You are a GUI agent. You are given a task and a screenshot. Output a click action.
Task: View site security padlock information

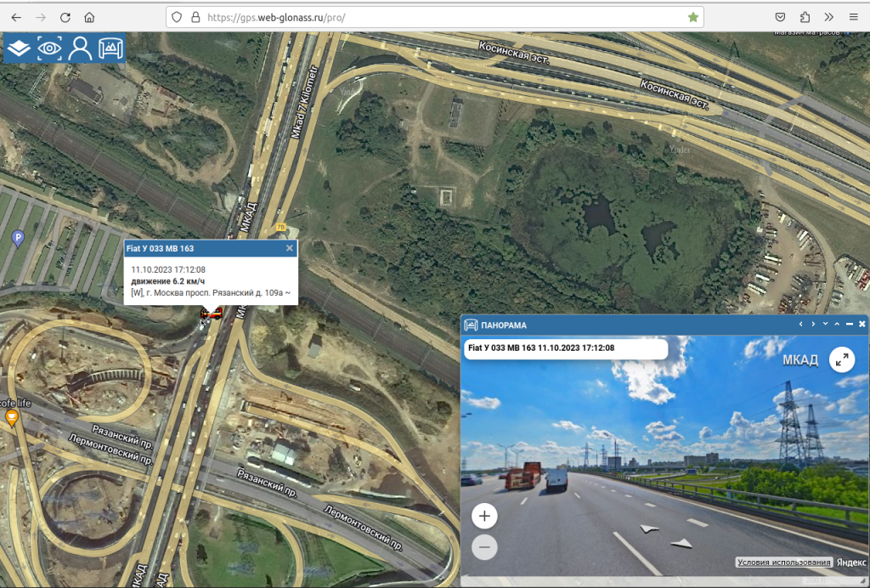[x=195, y=17]
